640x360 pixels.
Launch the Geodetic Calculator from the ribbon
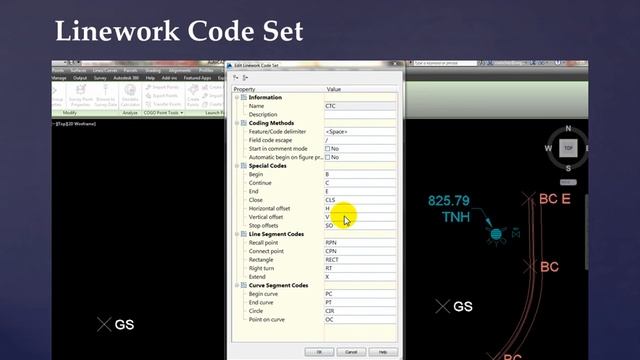coord(130,96)
